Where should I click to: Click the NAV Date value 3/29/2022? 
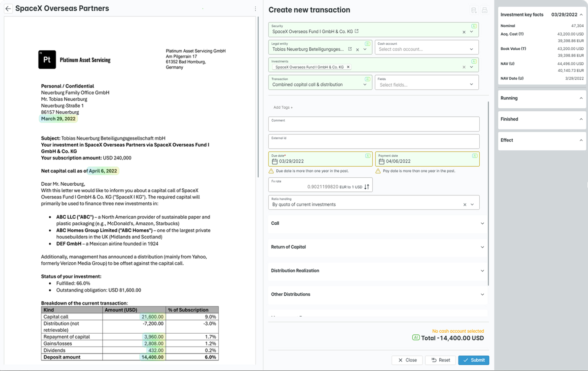point(574,78)
